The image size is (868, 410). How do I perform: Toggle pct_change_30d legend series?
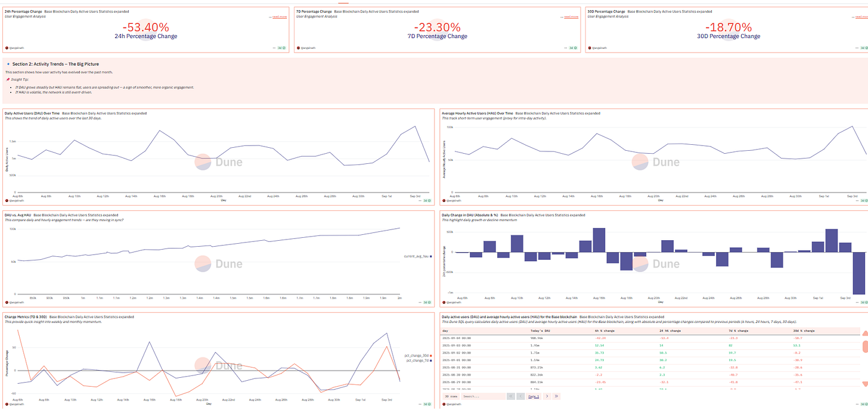419,356
